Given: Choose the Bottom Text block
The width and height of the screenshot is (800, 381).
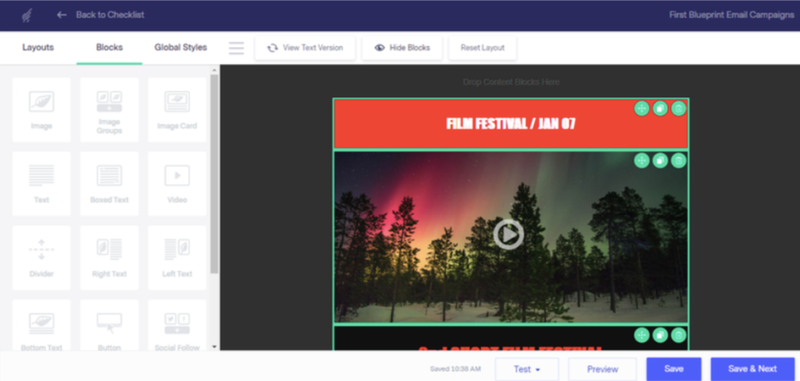Looking at the screenshot, I should (x=41, y=325).
